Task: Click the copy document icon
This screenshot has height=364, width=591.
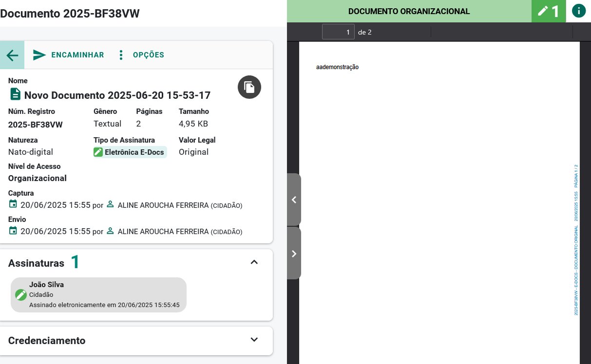Action: (x=249, y=88)
